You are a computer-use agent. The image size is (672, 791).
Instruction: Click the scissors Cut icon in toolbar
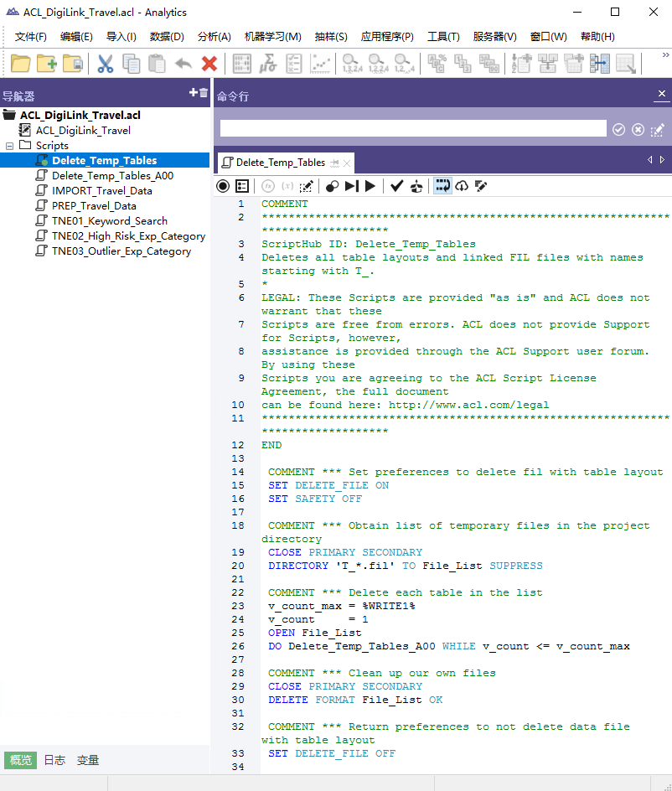[106, 64]
